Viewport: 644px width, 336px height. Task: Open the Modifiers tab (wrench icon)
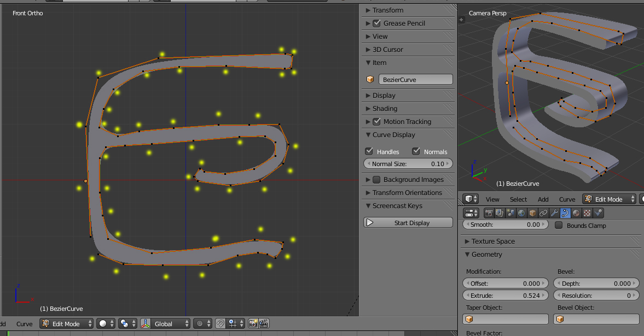point(554,213)
